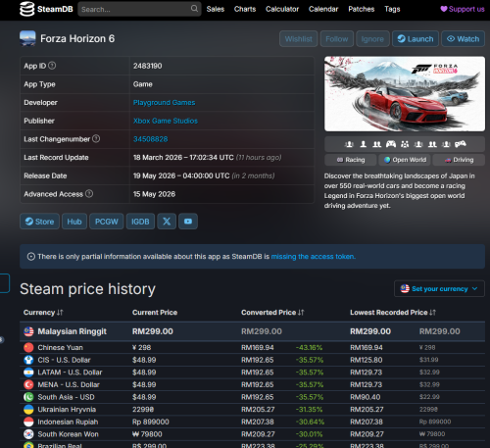Click the partial information notice icon
490x448 pixels.
(31, 257)
